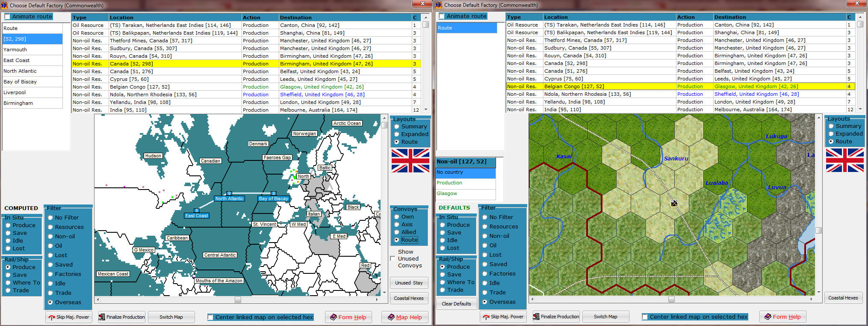868x326 pixels.
Task: Click the Unused Stay button
Action: pos(409,283)
